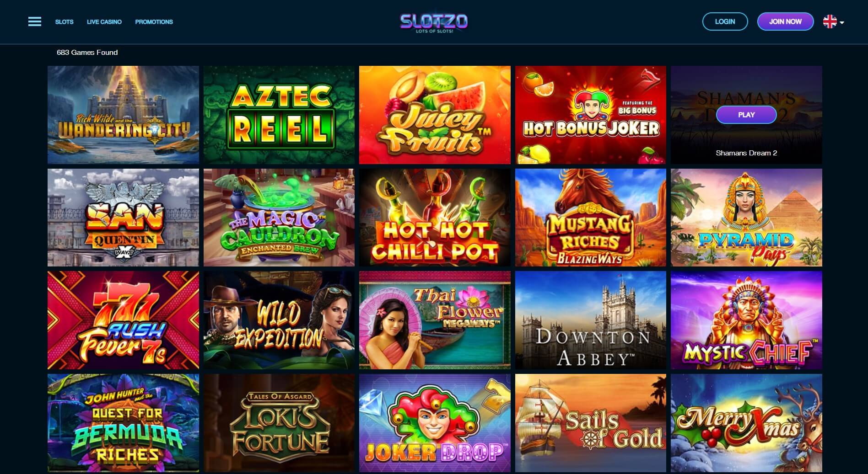868x474 pixels.
Task: Open Mustang Riches Blazing Ways tile
Action: pyautogui.click(x=591, y=218)
